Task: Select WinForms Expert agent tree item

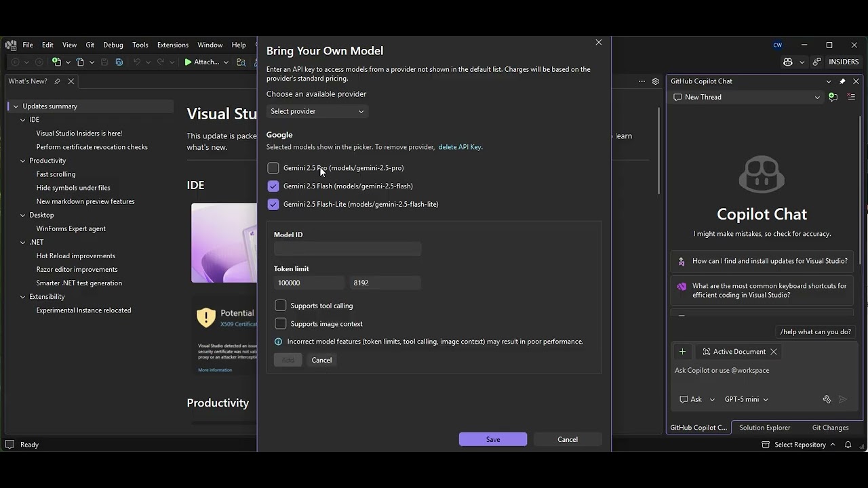Action: tap(71, 228)
